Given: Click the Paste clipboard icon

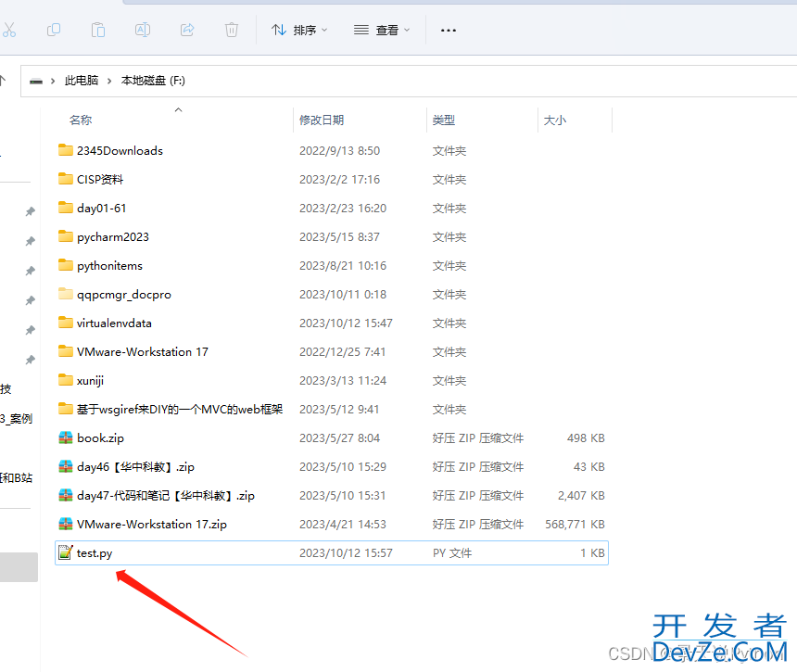Looking at the screenshot, I should point(98,30).
